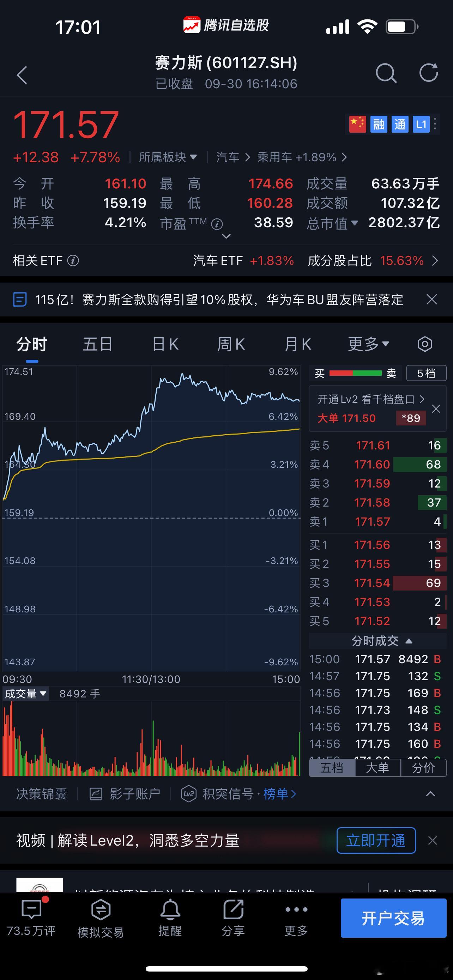Tap the 分享 share icon

(233, 918)
